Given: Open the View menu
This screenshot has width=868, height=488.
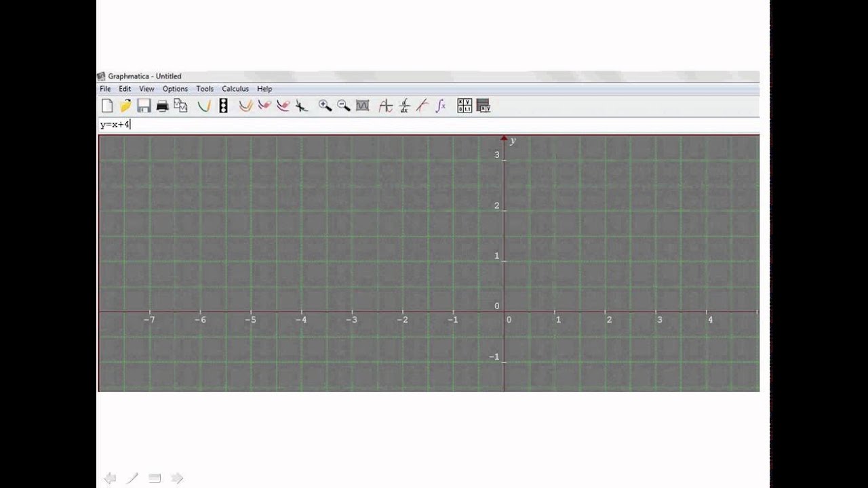Looking at the screenshot, I should point(146,89).
